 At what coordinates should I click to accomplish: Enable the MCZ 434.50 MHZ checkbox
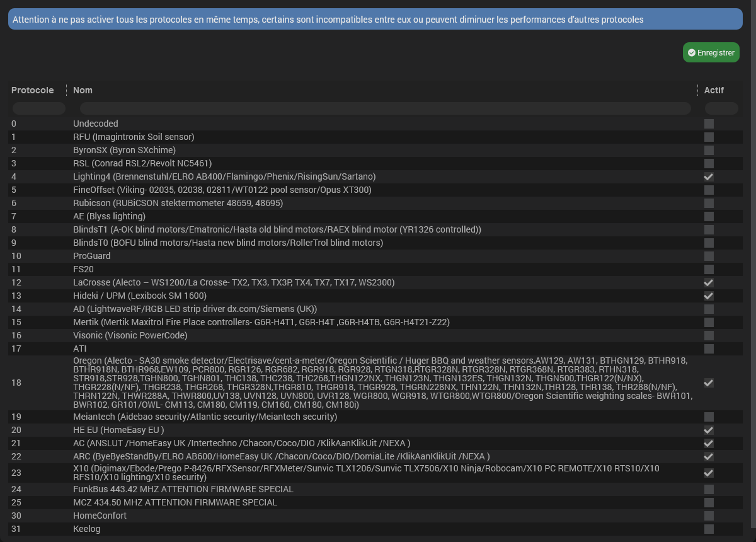pos(709,503)
